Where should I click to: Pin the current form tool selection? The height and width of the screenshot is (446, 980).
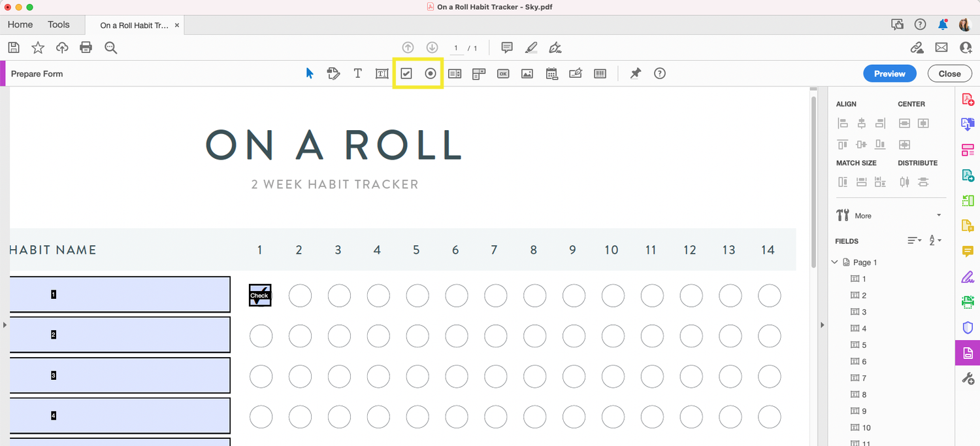[634, 73]
